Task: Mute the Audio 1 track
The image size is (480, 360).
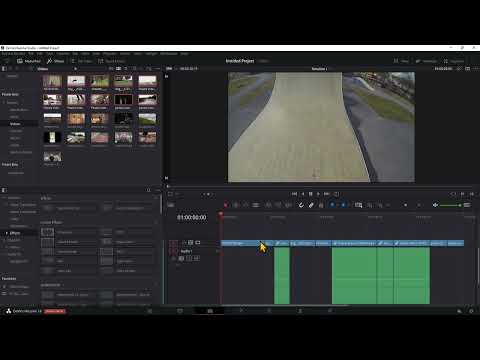Action: [x=196, y=258]
